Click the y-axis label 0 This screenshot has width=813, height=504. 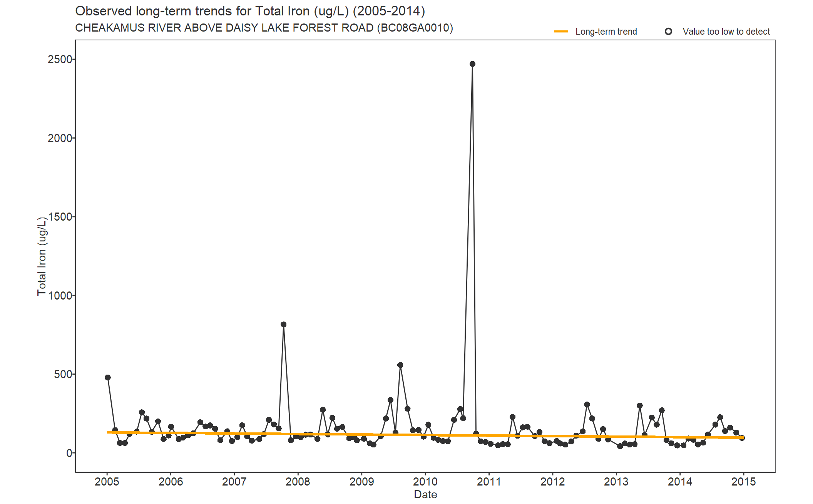(69, 453)
